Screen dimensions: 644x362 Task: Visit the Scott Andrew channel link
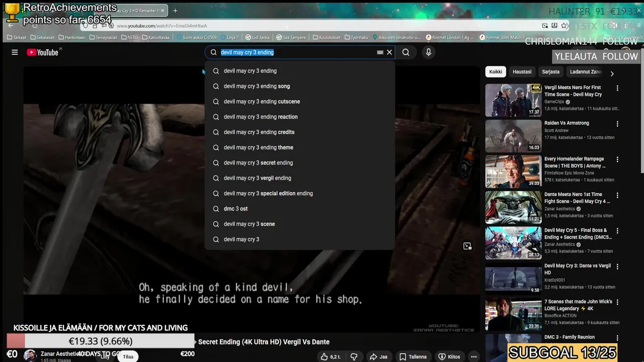(x=556, y=130)
